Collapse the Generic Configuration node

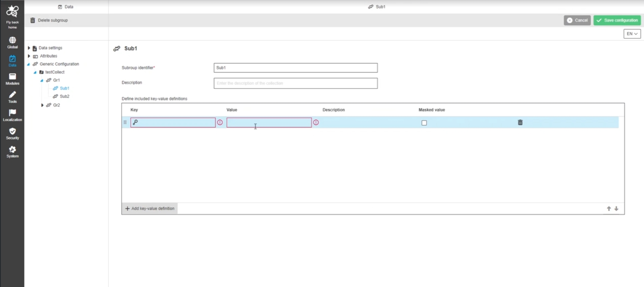pos(28,64)
